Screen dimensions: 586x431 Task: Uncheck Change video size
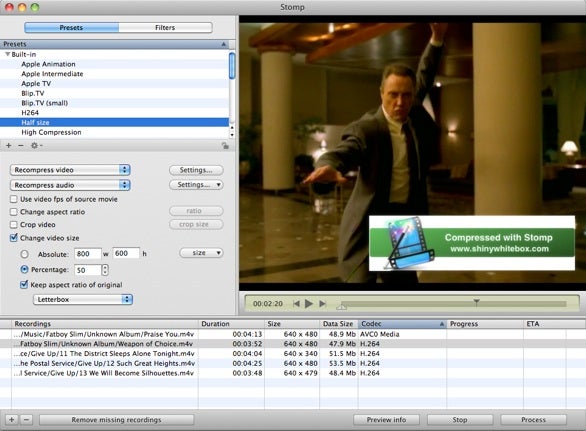14,238
